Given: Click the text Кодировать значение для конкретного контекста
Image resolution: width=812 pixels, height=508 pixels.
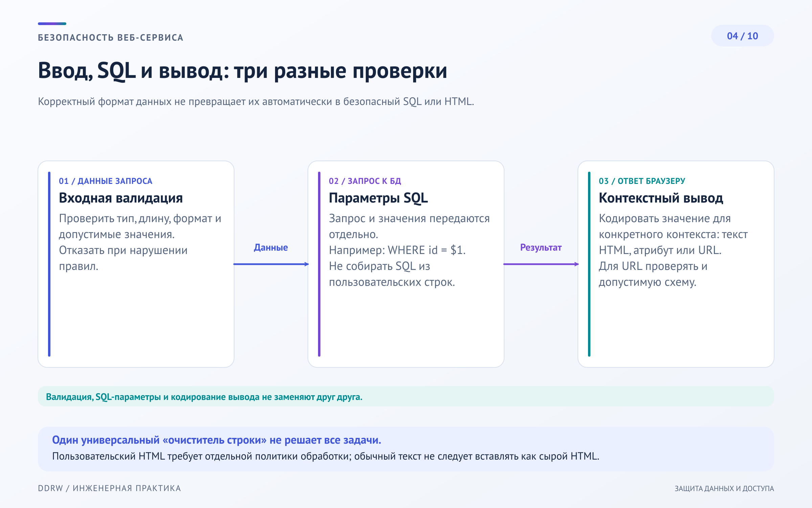Looking at the screenshot, I should [x=673, y=234].
